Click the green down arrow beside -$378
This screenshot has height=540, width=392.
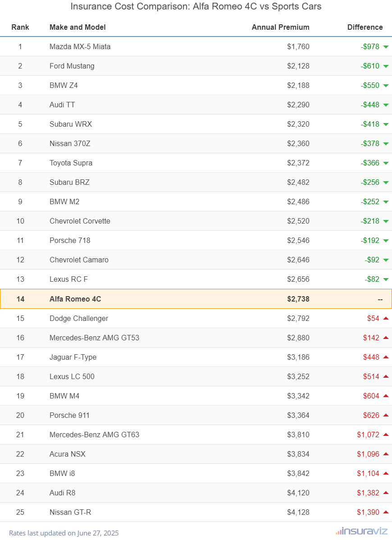[x=386, y=144]
